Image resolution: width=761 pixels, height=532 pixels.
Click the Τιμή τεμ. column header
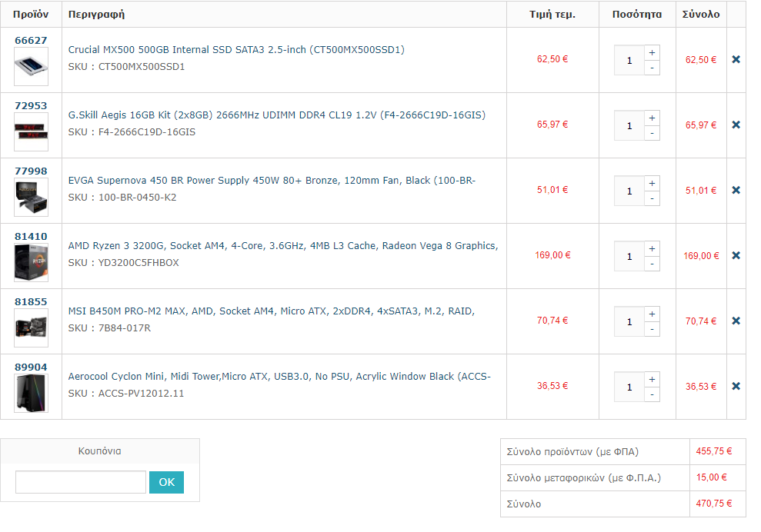(552, 14)
